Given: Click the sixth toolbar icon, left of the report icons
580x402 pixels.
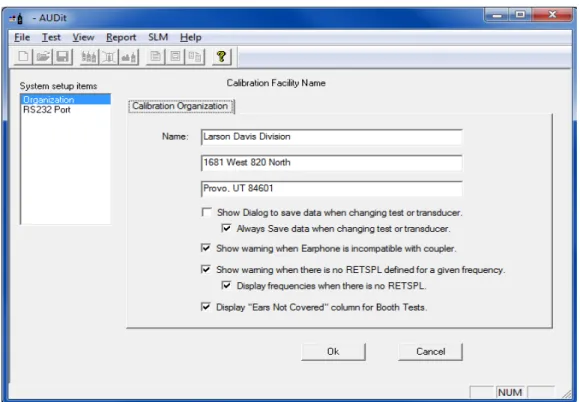Looking at the screenshot, I should (129, 57).
